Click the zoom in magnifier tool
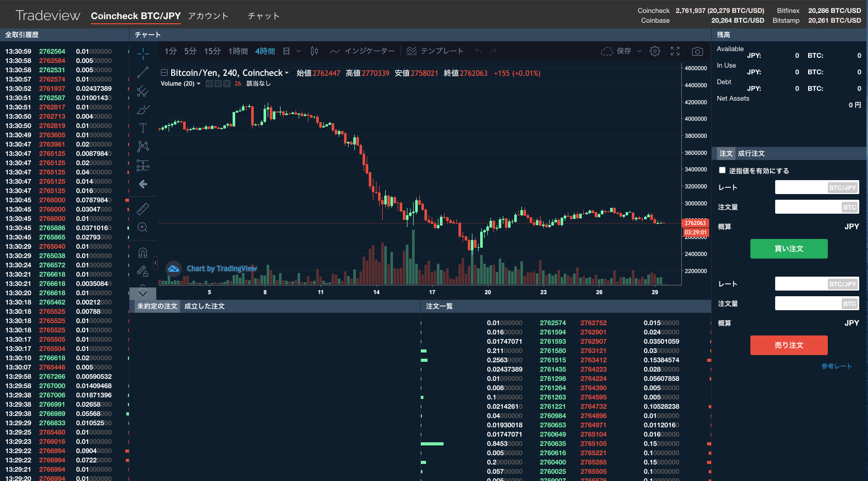Viewport: 868px width, 481px height. pos(143,228)
